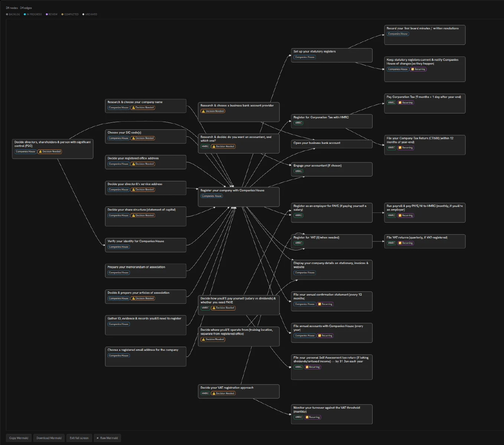Click recurring icon on 'Pay Corporation Tax' node
The image size is (504, 445).
click(400, 103)
